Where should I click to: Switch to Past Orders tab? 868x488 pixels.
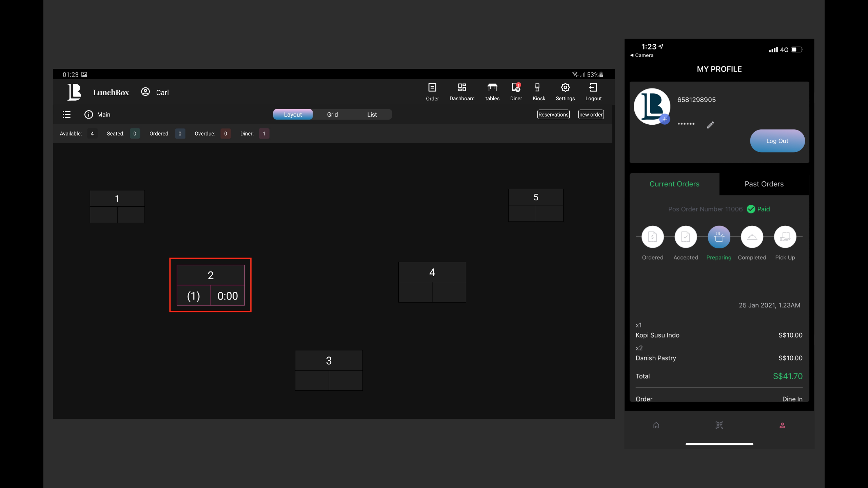click(764, 184)
